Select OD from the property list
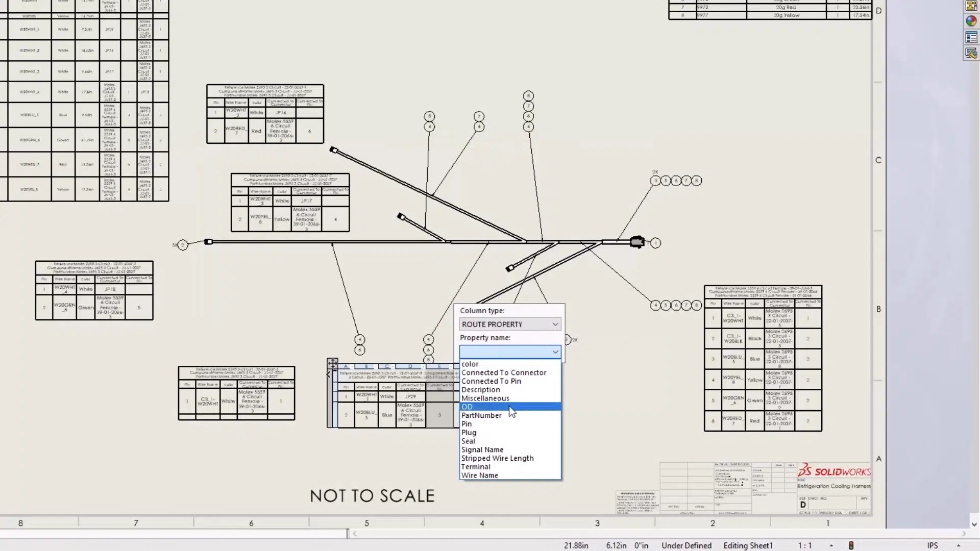 tap(467, 407)
